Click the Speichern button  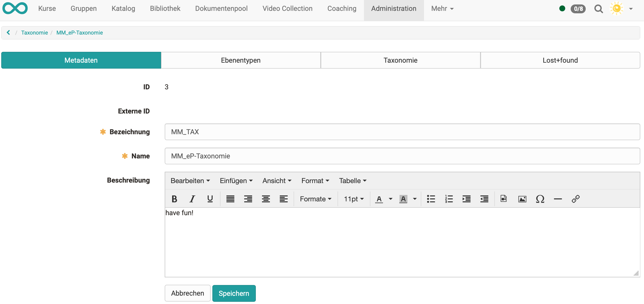(x=234, y=293)
